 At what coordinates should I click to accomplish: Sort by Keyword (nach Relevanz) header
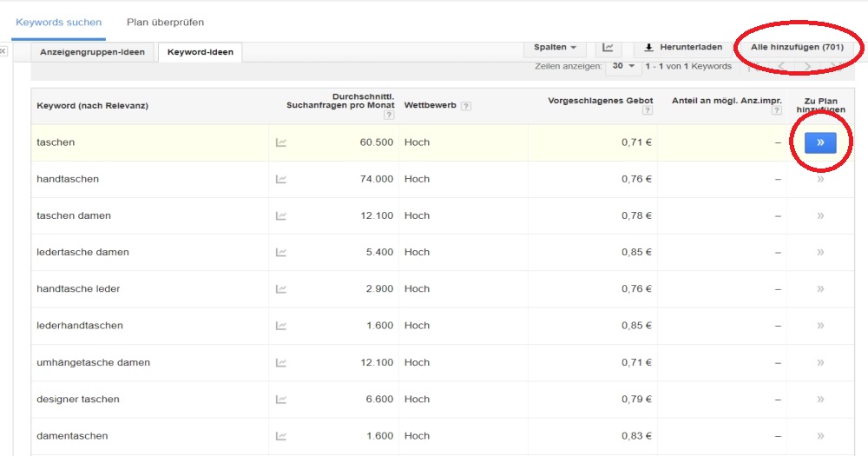pos(93,106)
